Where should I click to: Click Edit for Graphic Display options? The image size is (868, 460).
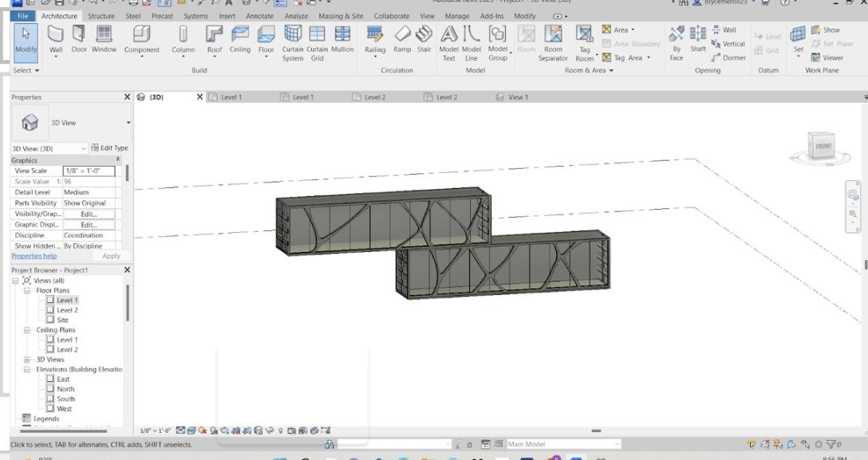89,225
